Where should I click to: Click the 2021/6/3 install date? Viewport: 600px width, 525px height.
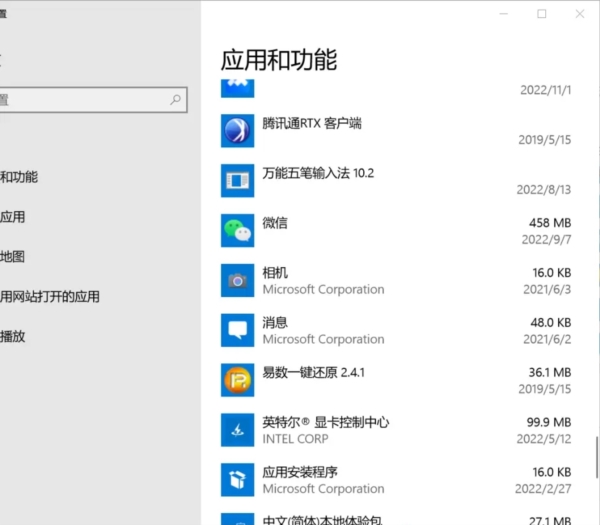(x=547, y=290)
